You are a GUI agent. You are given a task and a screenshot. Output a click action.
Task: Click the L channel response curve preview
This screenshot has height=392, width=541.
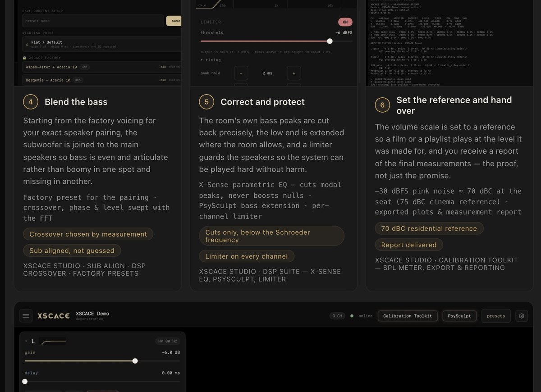pyautogui.click(x=52, y=342)
